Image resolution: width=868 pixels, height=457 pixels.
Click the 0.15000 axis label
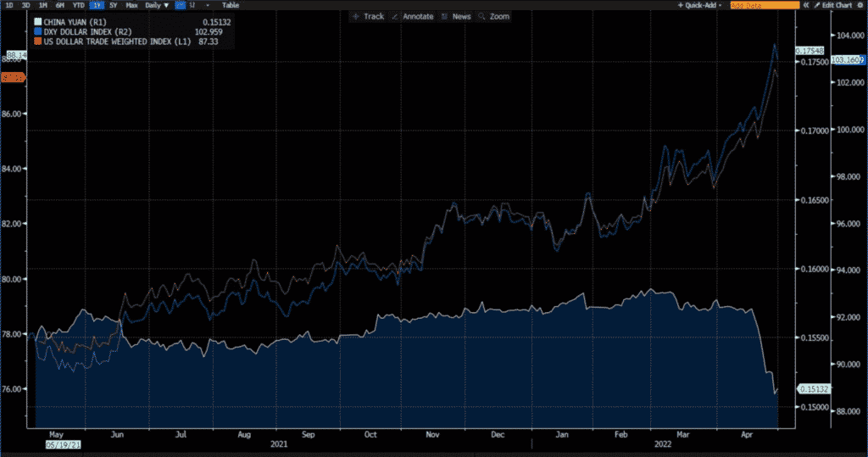(x=815, y=407)
